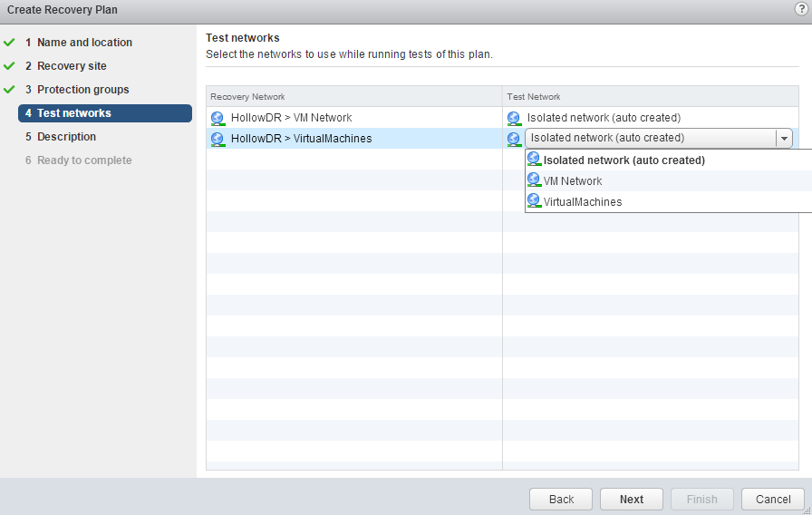The image size is (812, 515).
Task: Select the HollowDR > VM Network row
Action: tap(291, 118)
